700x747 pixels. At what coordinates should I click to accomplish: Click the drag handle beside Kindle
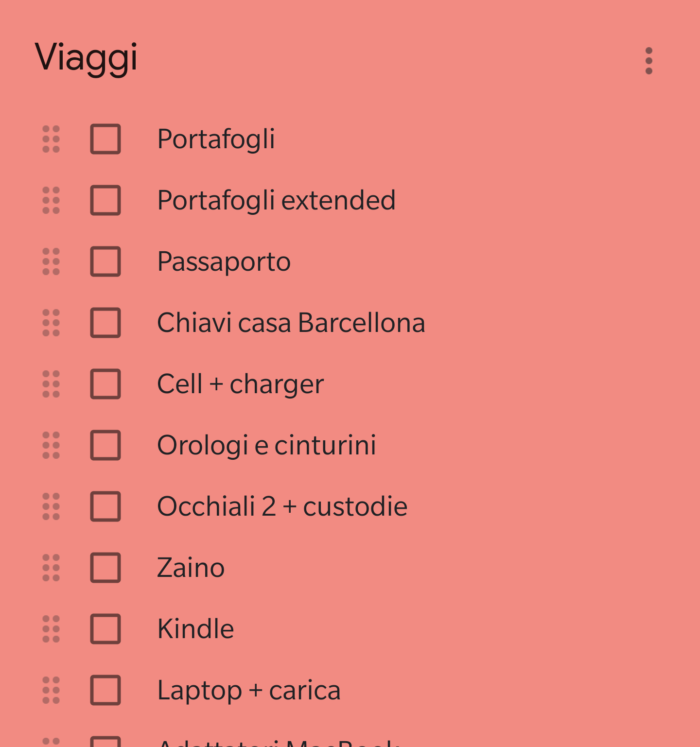click(51, 629)
